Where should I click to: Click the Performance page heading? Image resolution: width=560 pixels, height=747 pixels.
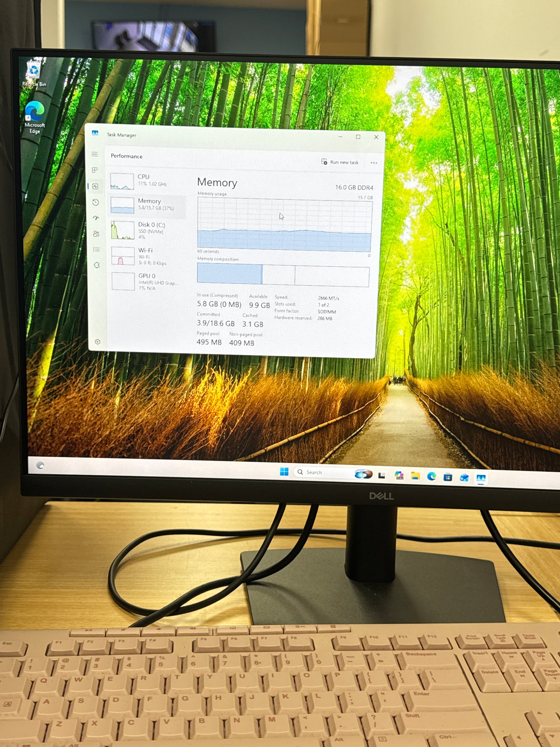click(126, 156)
